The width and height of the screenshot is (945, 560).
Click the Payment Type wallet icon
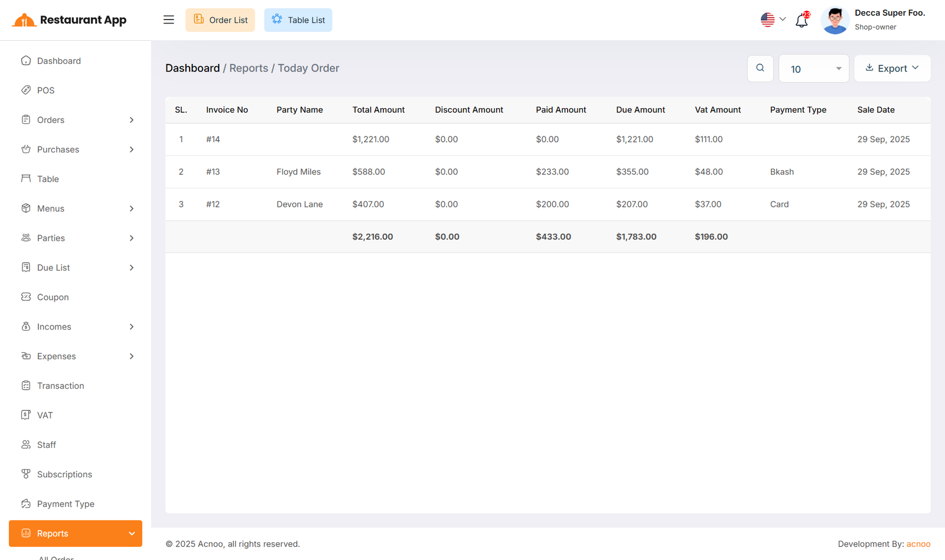(26, 503)
